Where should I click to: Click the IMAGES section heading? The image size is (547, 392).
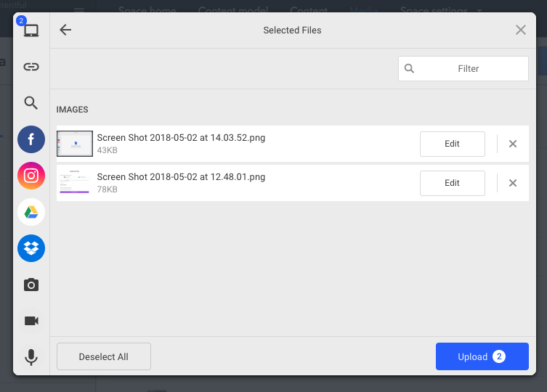72,110
